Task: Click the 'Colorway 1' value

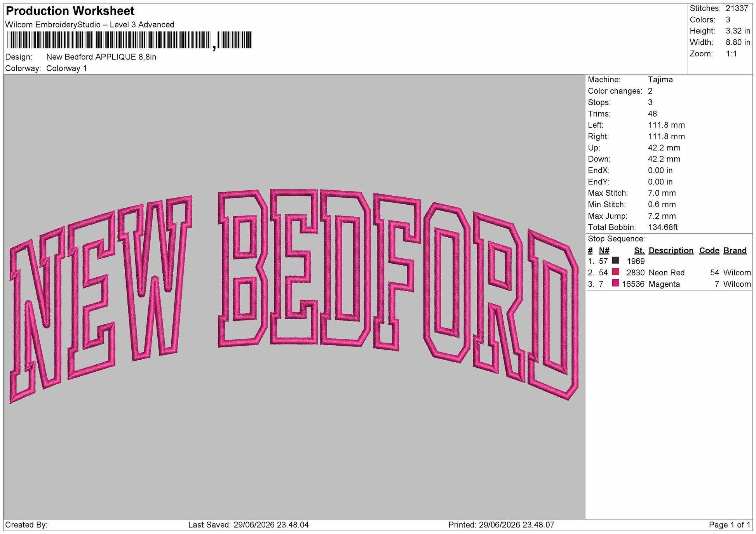Action: (x=66, y=68)
